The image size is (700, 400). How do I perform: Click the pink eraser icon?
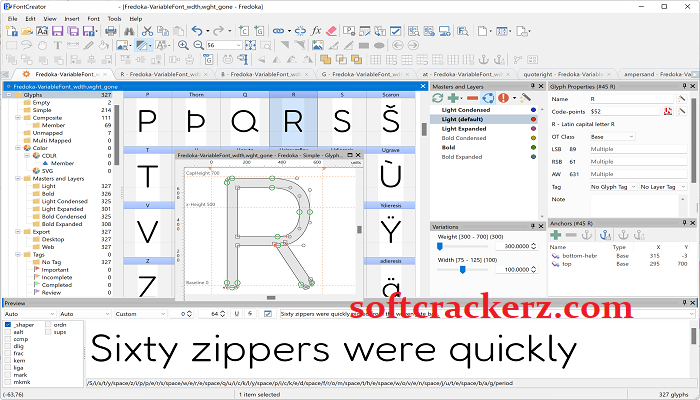pyautogui.click(x=331, y=31)
